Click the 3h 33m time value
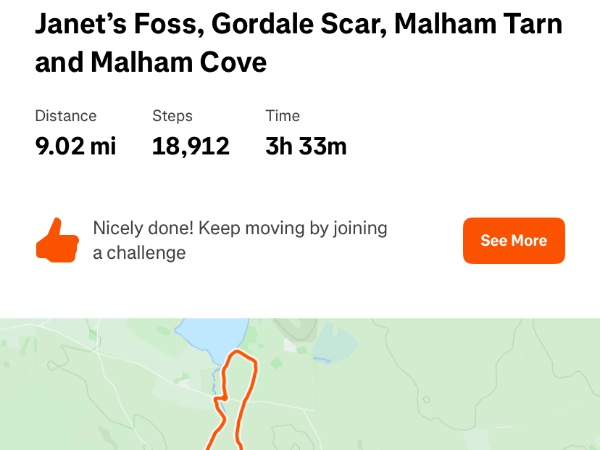600x450 pixels. (x=306, y=147)
